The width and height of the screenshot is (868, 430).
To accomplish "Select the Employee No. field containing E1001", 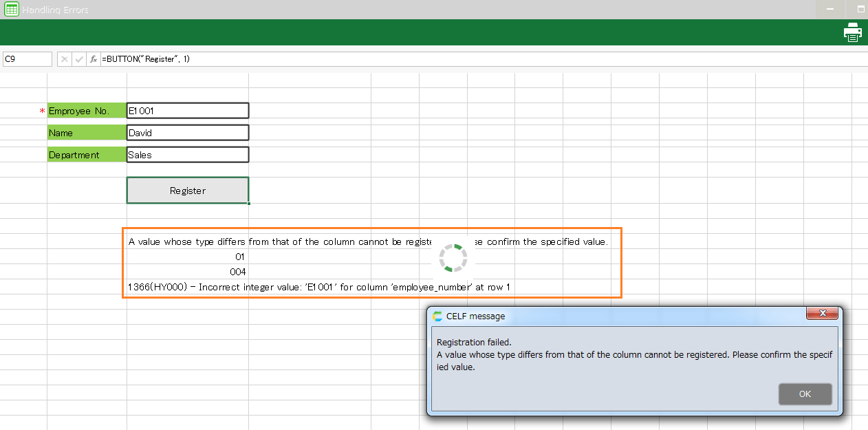I will (x=188, y=111).
